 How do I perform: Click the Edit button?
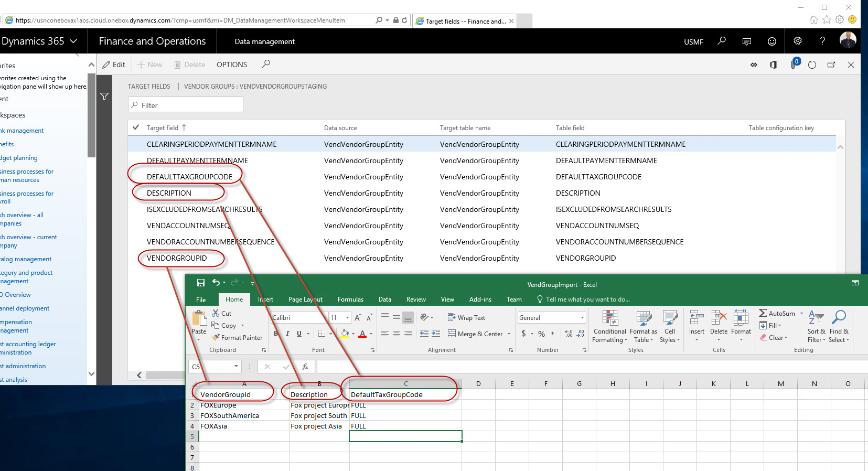pos(114,65)
